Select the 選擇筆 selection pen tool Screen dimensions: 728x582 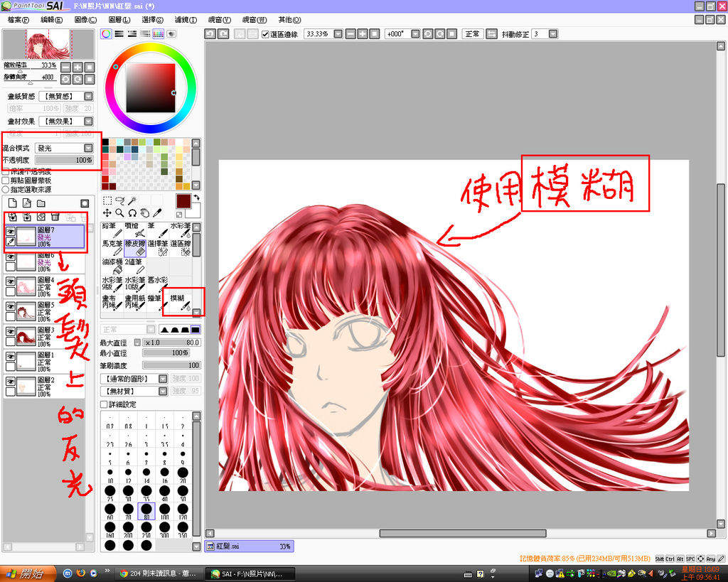pyautogui.click(x=157, y=248)
